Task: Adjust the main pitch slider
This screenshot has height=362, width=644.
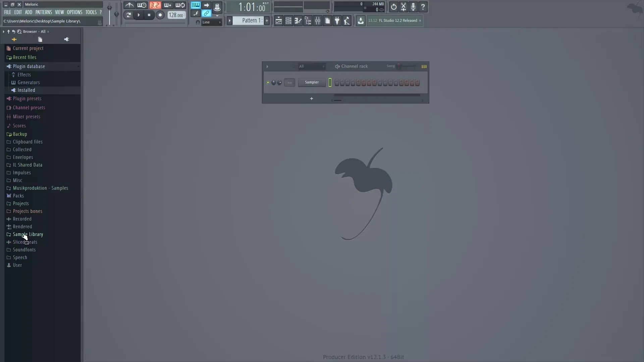Action: (116, 13)
